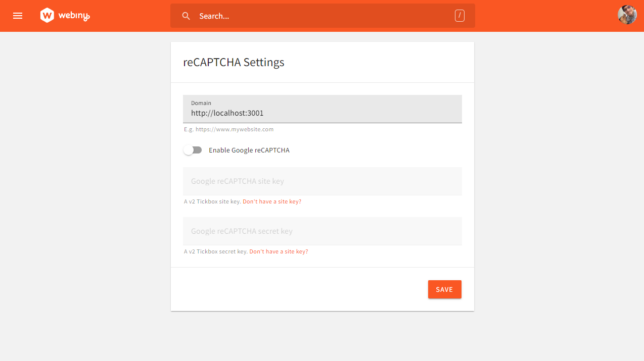Click the reCAPTCHA toggle switch knob
The image size is (644, 361).
189,149
